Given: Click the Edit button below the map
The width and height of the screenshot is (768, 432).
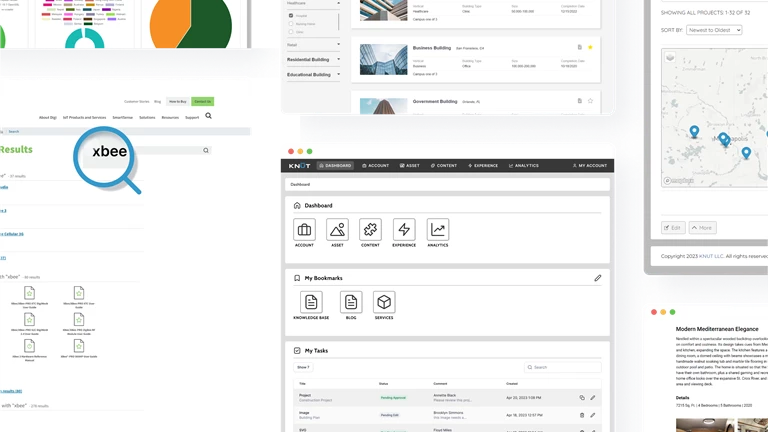Looking at the screenshot, I should (673, 228).
